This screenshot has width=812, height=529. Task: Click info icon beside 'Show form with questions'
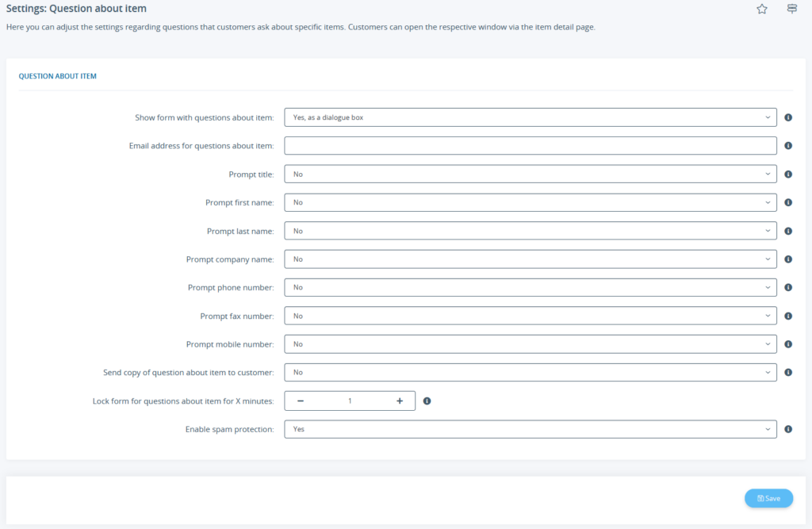tap(788, 117)
